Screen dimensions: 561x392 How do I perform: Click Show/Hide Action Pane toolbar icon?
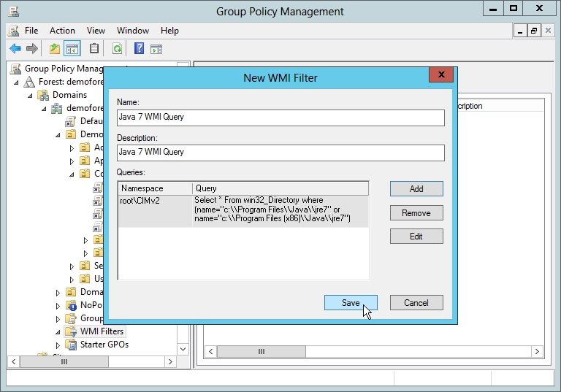click(x=156, y=49)
